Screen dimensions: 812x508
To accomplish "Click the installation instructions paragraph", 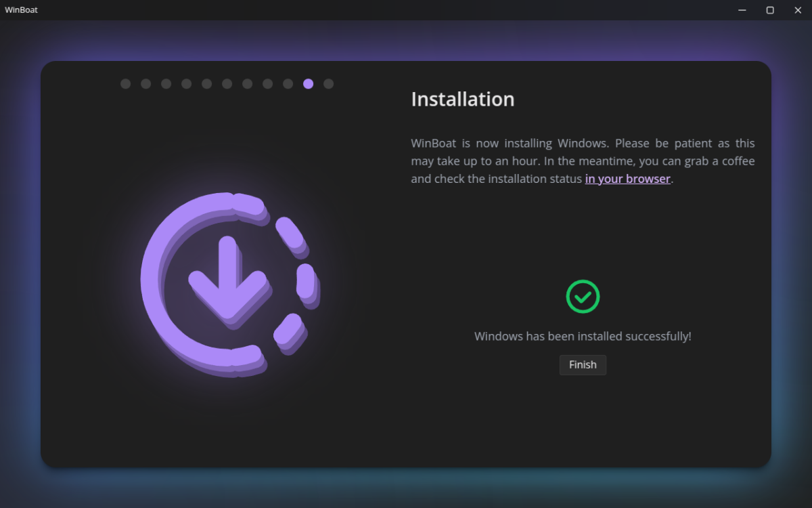I will coord(582,161).
